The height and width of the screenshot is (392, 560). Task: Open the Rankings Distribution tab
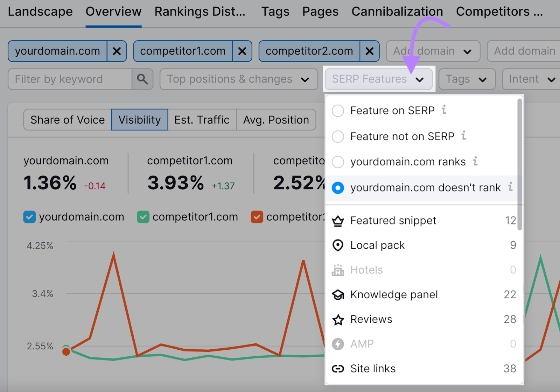(x=200, y=11)
